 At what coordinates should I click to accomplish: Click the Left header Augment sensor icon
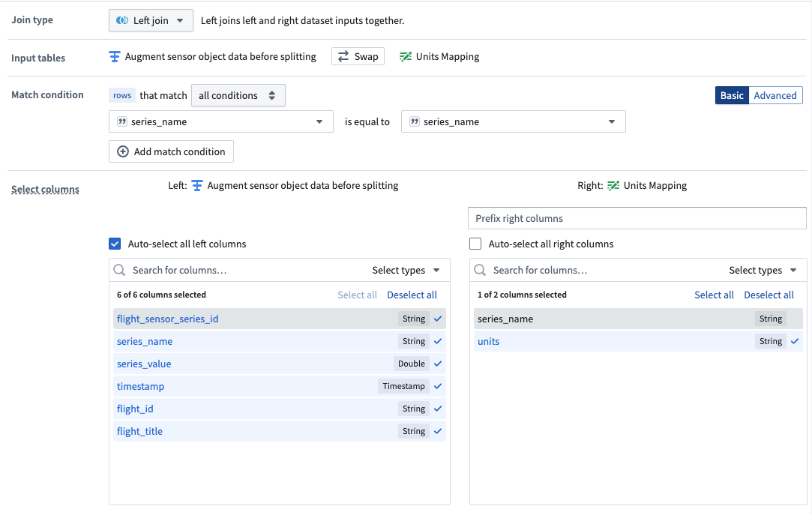[x=196, y=185]
